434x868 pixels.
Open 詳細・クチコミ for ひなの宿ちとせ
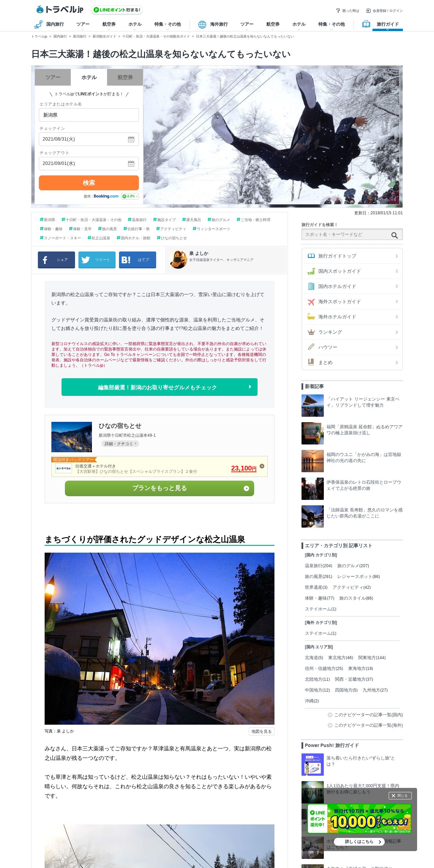(120, 444)
